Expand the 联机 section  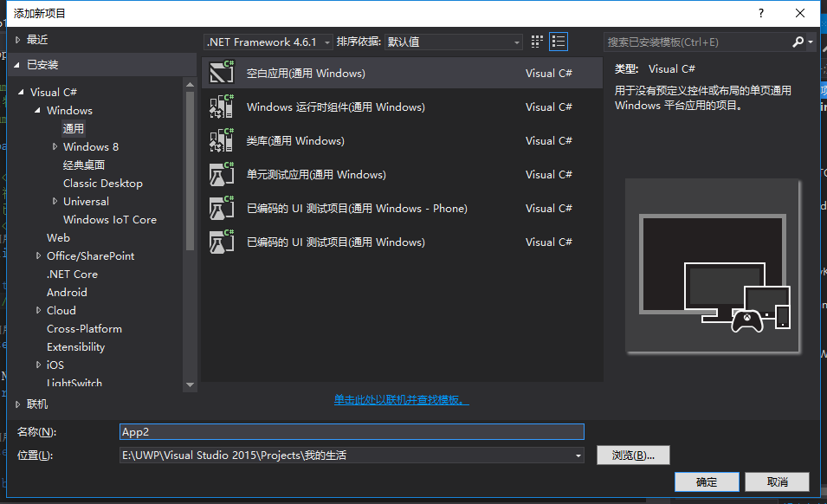pos(17,404)
